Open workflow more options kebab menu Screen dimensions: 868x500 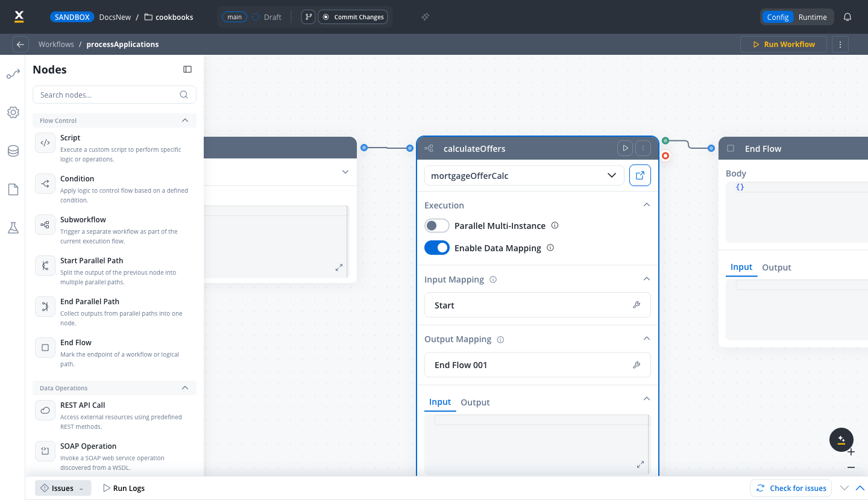pos(840,44)
